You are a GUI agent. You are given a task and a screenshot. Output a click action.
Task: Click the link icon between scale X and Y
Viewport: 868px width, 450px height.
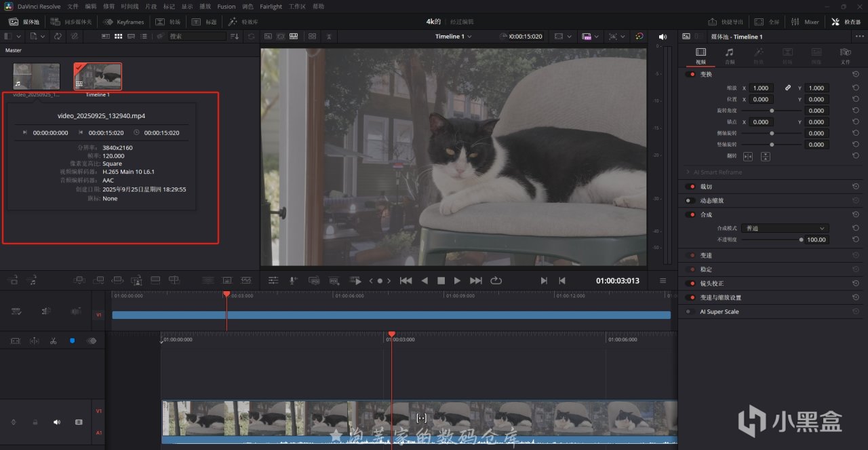point(788,88)
